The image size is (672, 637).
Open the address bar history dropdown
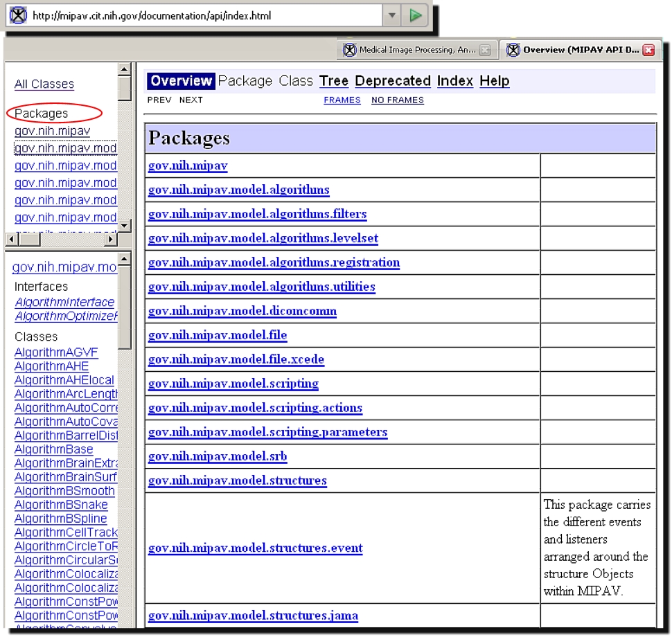click(x=392, y=15)
